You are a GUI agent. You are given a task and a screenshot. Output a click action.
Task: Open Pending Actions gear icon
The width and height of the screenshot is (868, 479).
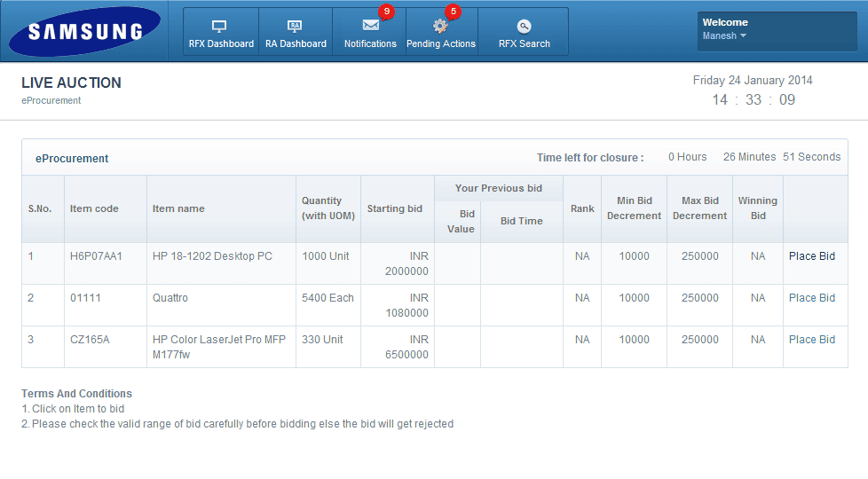[440, 26]
